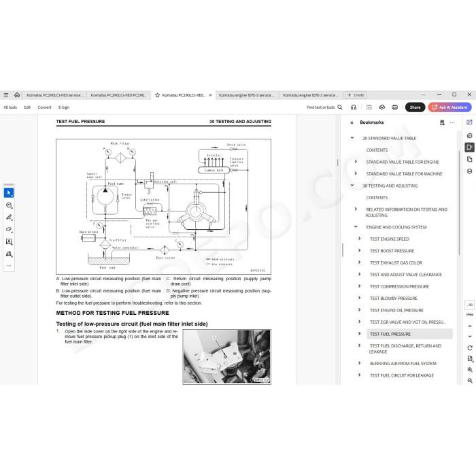Screen dimensions: 476x476
Task: Expand TEST FUEL PRESSURE bookmark
Action: coord(360,334)
